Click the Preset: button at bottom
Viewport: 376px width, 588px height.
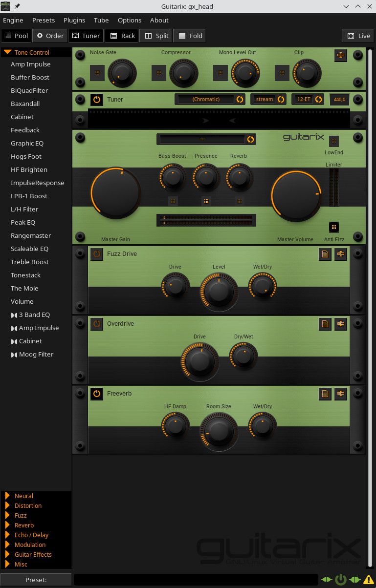(36, 580)
